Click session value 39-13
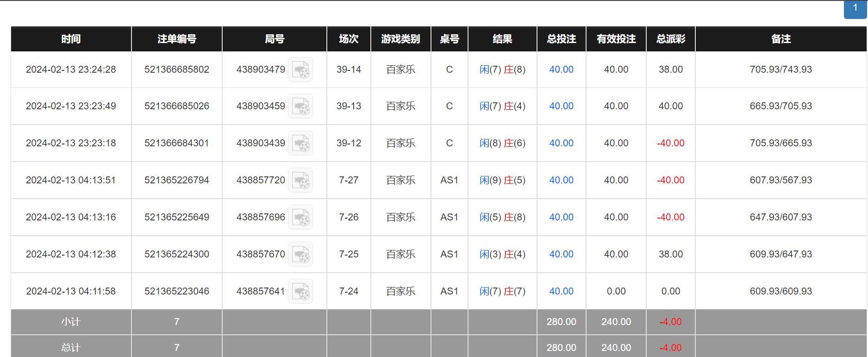 pos(349,106)
